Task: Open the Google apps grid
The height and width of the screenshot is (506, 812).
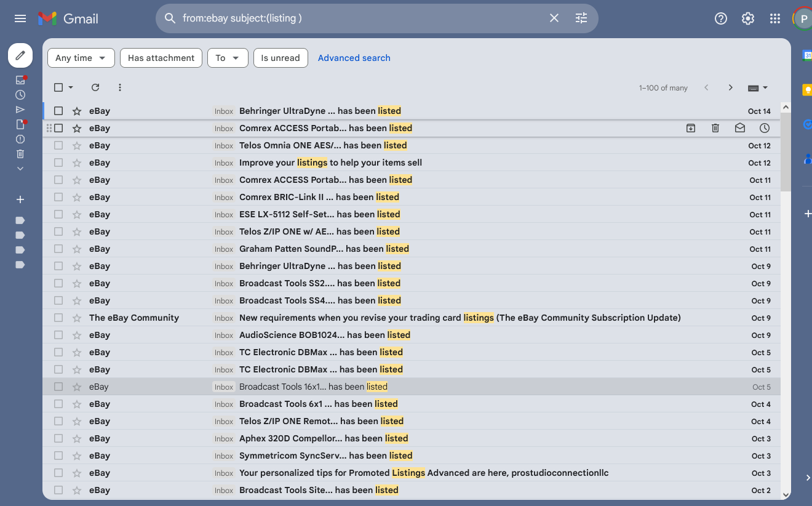Action: click(x=775, y=18)
